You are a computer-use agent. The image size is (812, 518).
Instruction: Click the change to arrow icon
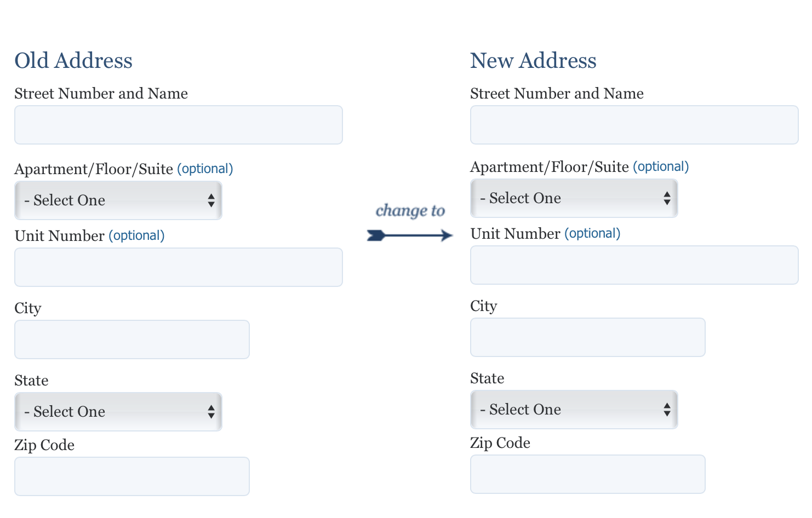pos(410,235)
